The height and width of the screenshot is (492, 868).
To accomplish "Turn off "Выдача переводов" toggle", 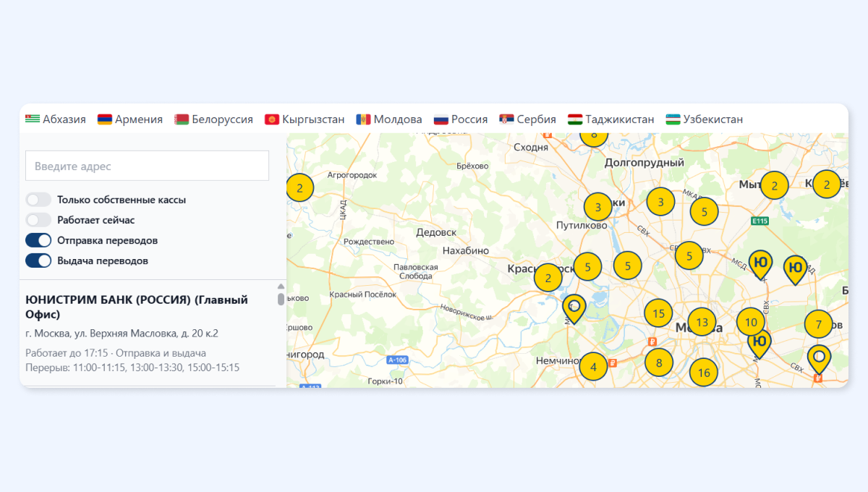I will [38, 260].
